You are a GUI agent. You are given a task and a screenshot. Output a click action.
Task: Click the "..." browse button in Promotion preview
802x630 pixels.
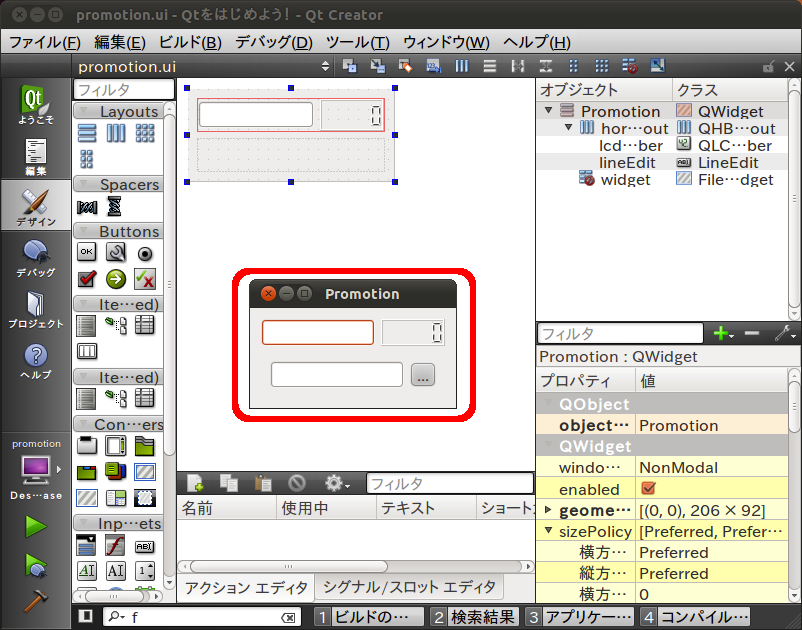pyautogui.click(x=422, y=375)
